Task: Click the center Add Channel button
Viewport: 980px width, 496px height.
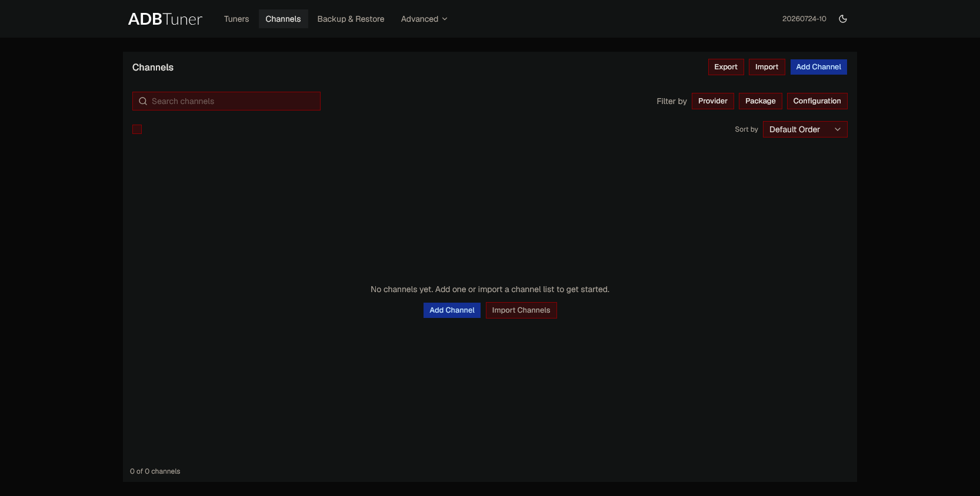Action: [452, 310]
